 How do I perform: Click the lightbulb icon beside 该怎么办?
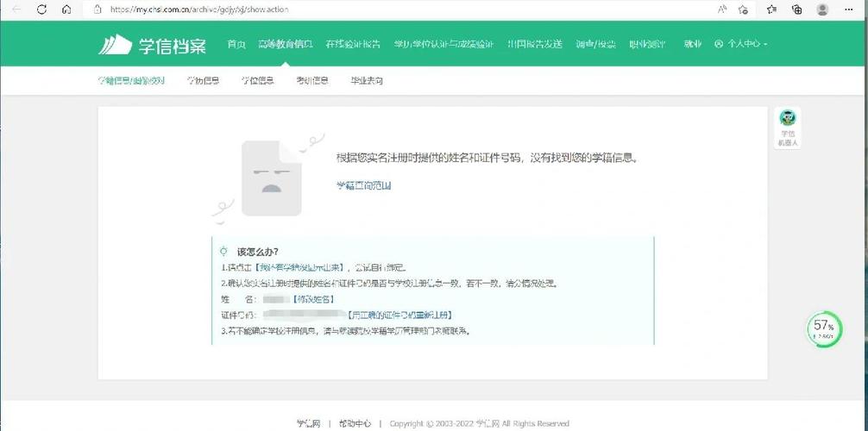click(x=223, y=252)
